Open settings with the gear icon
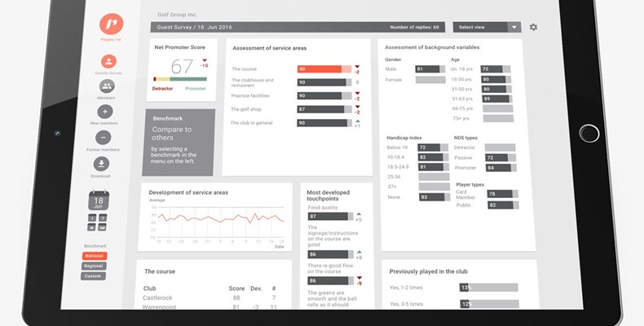 (x=533, y=27)
